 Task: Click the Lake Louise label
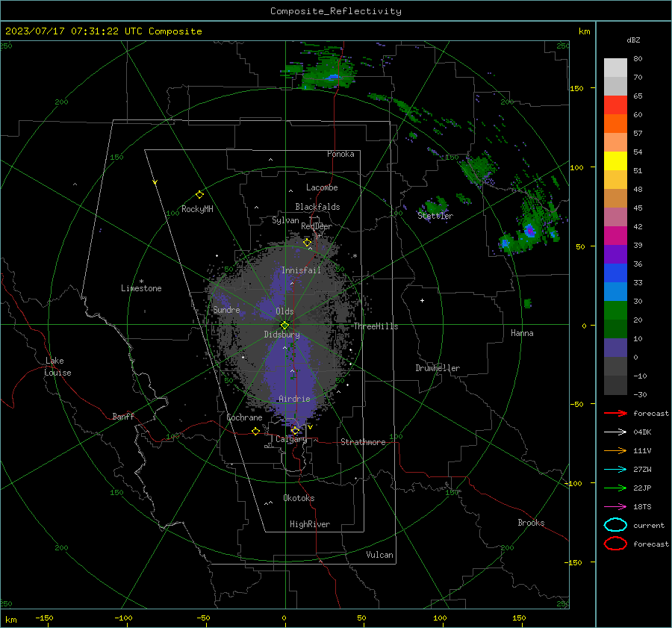(57, 367)
